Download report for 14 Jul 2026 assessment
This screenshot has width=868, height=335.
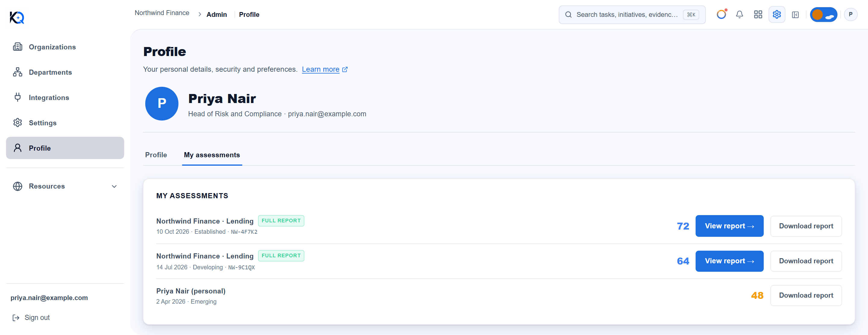point(806,261)
